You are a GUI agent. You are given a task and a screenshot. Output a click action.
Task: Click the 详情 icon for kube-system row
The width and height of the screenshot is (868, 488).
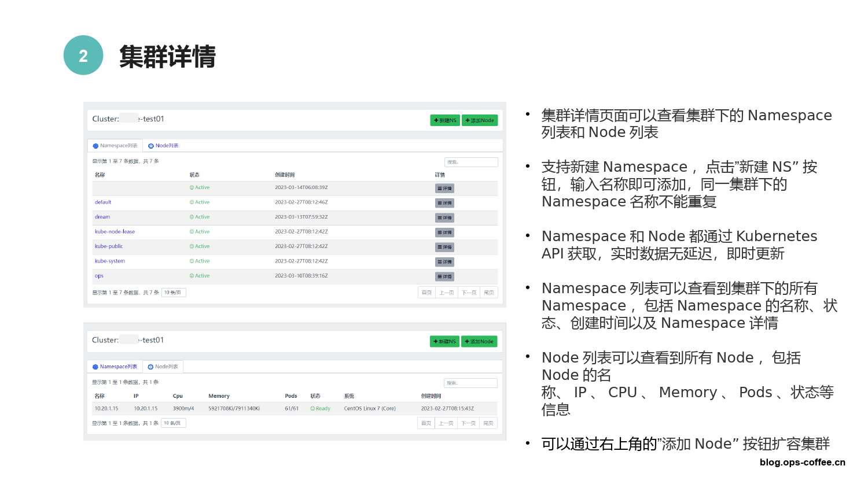pos(444,262)
